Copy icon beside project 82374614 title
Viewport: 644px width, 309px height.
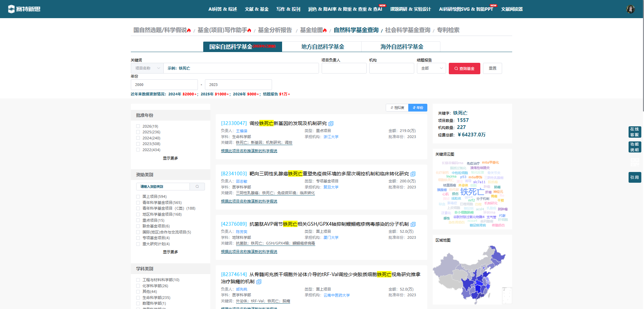click(x=259, y=282)
